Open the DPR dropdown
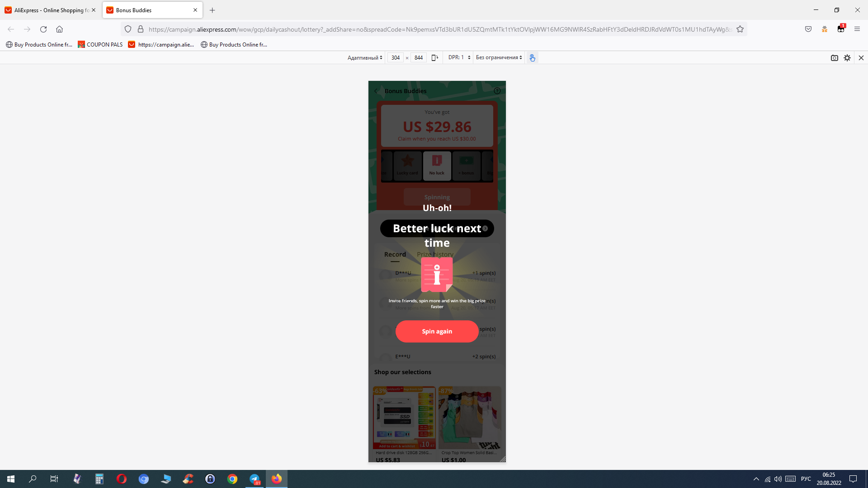 tap(459, 58)
